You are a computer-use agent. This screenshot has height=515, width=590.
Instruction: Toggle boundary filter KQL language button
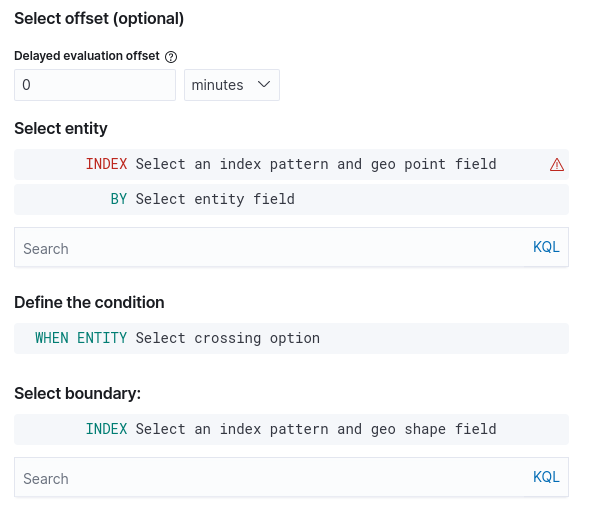click(x=546, y=477)
